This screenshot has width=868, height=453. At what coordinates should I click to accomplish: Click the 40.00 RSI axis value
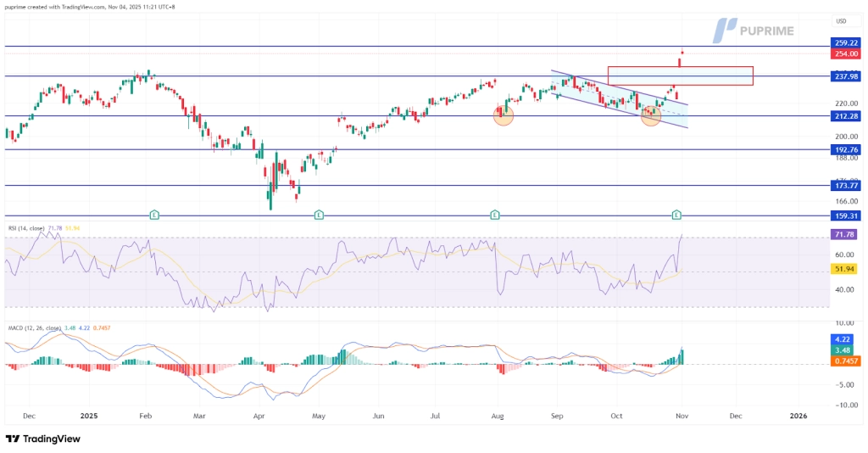coord(844,289)
